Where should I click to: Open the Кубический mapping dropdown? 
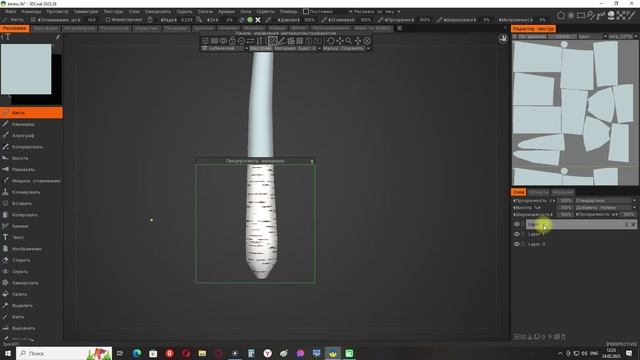coord(225,48)
